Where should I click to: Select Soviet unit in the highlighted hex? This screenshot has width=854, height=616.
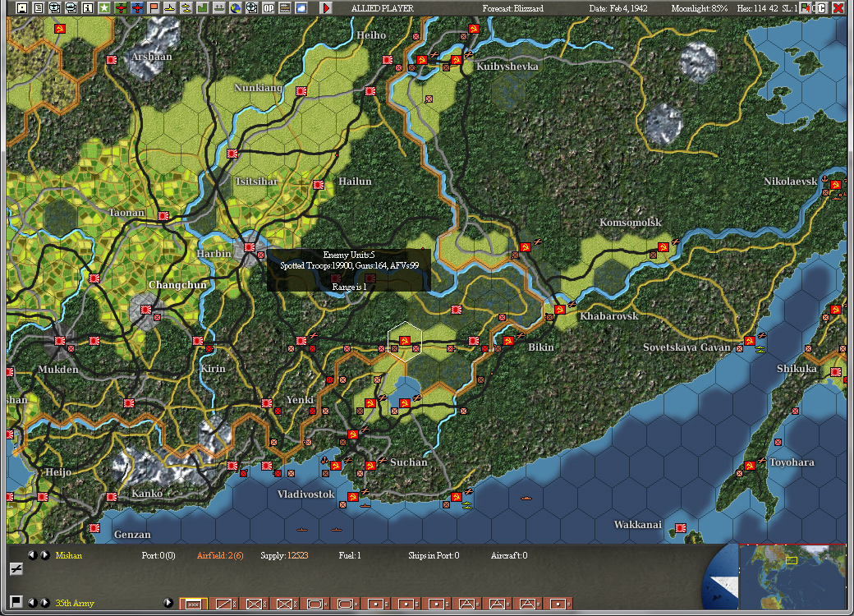404,340
